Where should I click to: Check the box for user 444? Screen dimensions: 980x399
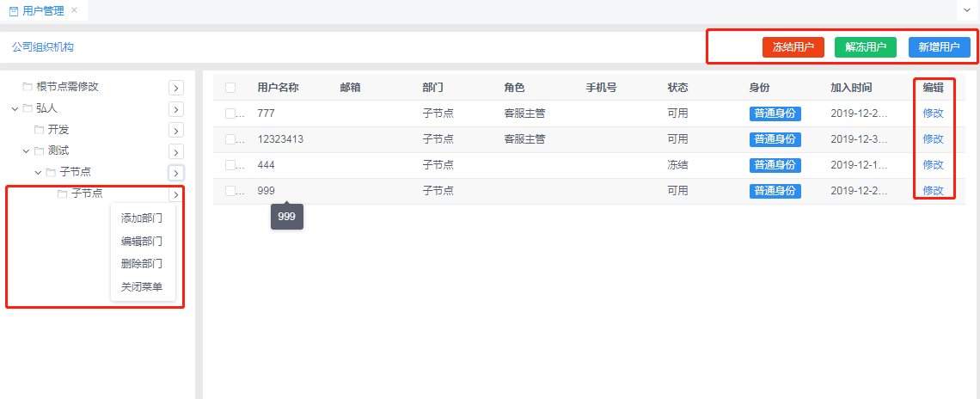(230, 165)
